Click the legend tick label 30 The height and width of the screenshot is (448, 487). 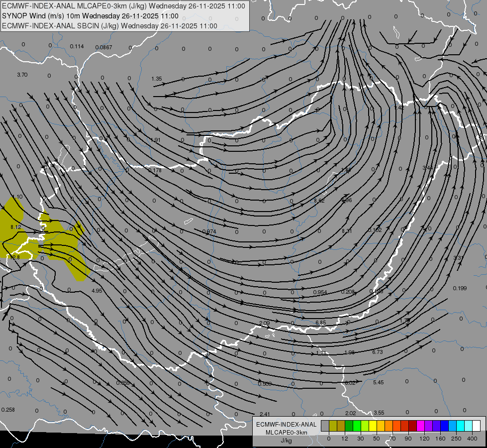[x=361, y=439]
